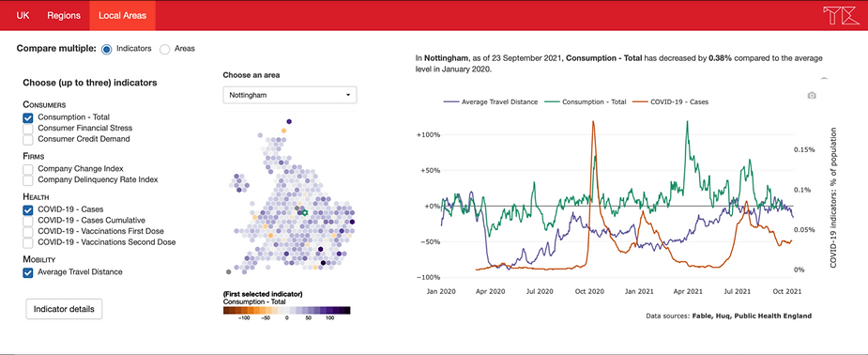Switch to the UK tab

pyautogui.click(x=23, y=16)
